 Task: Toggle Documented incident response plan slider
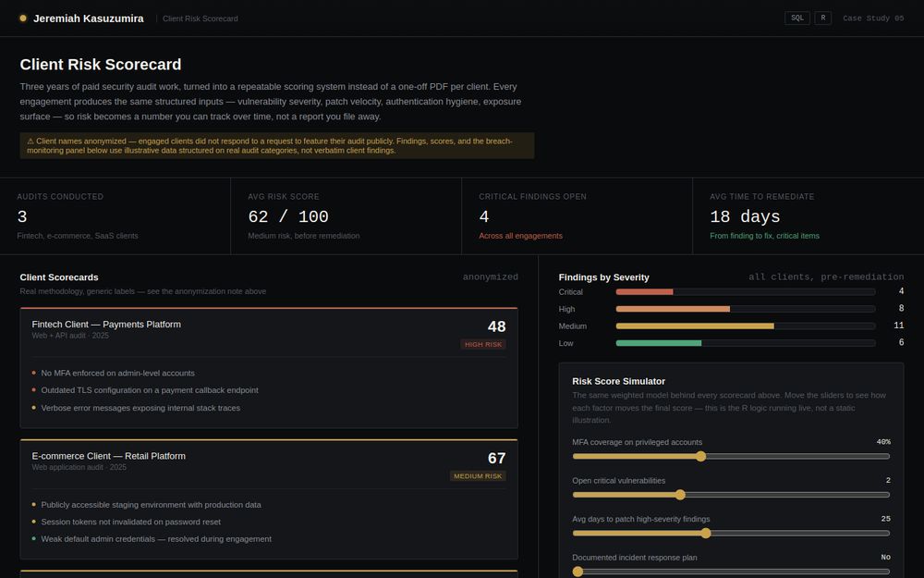(731, 572)
